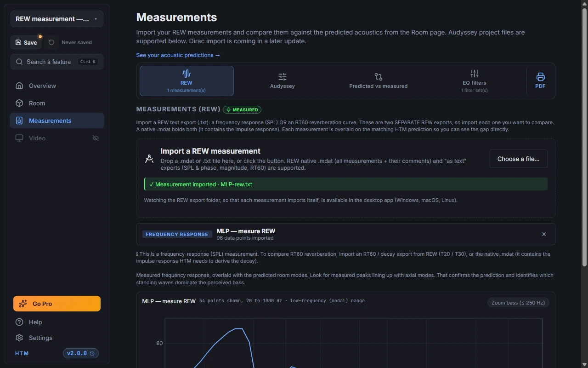Click the Video monitor icon

click(19, 138)
